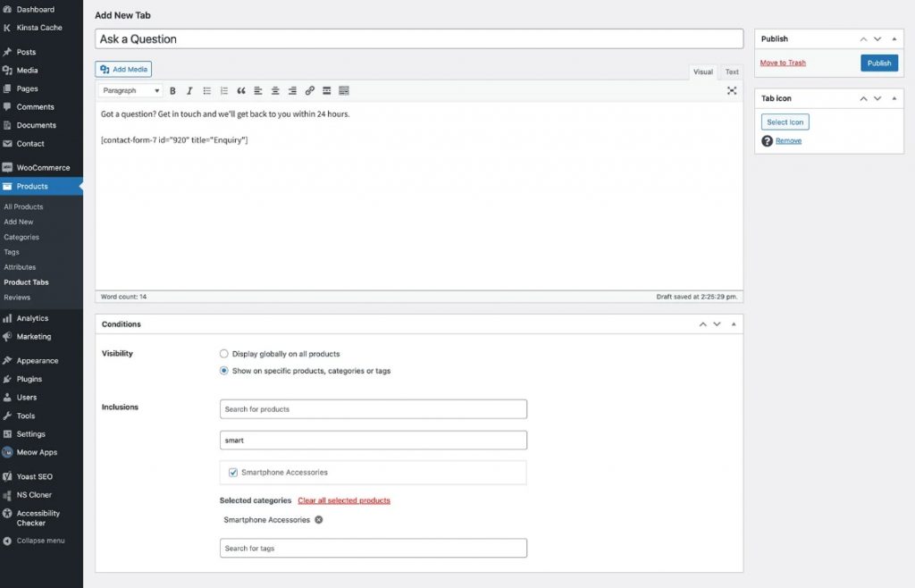The height and width of the screenshot is (588, 915).
Task: Open WooCommerce menu
Action: (41, 167)
